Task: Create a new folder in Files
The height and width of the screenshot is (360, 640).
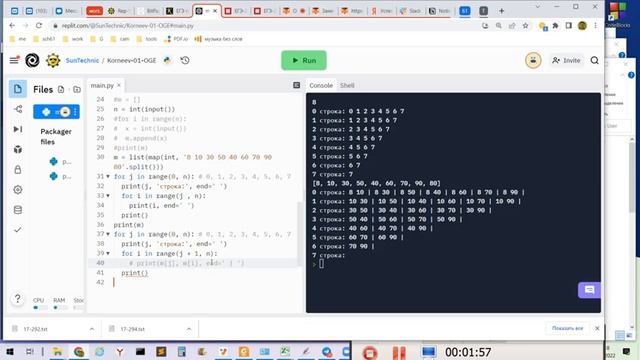Action: pyautogui.click(x=77, y=89)
